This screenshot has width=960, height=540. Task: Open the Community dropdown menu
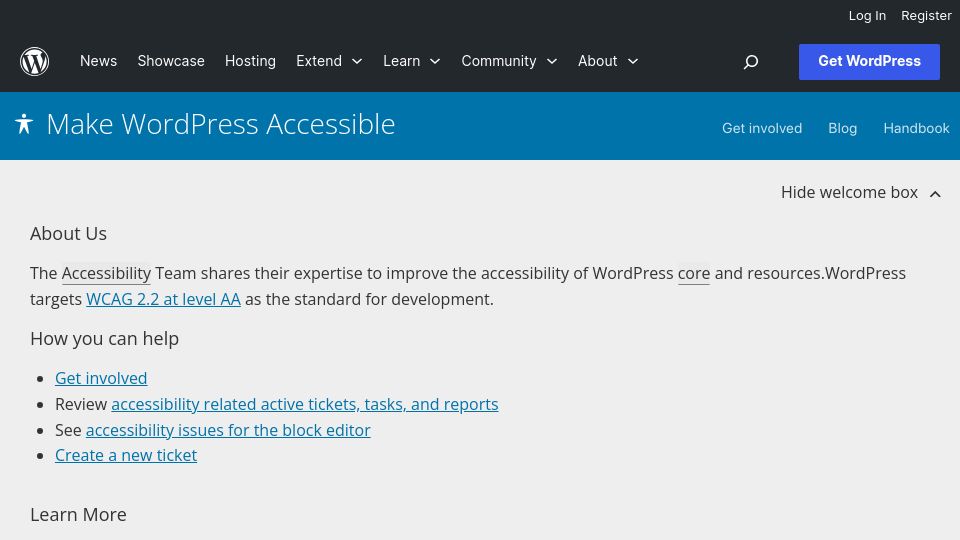(x=509, y=61)
